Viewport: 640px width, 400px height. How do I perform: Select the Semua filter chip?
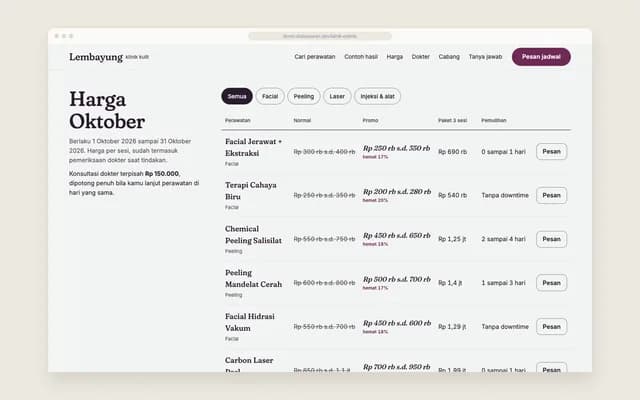tap(237, 96)
